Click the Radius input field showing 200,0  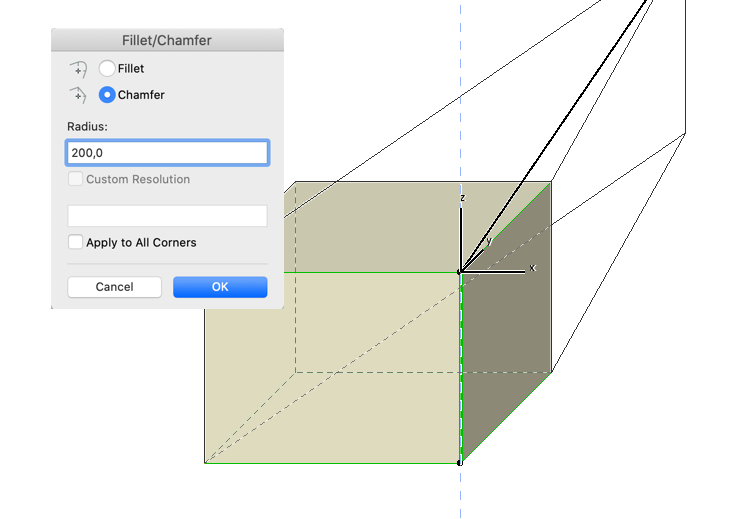pos(167,153)
